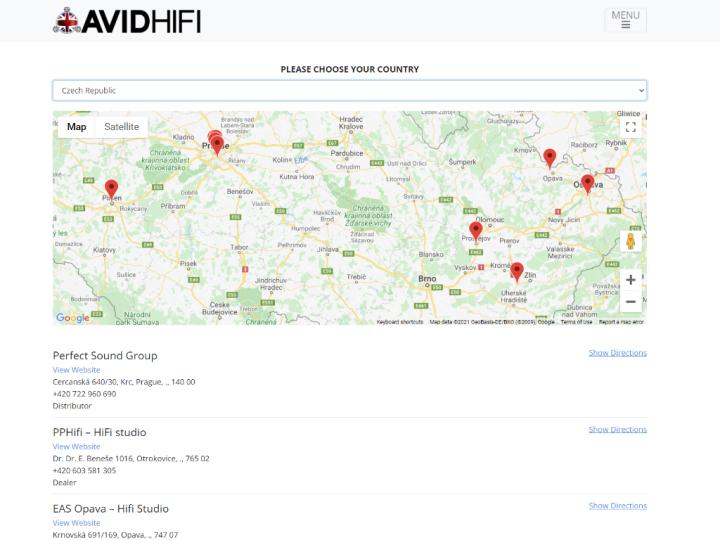Click the Otrokovice 765 02 address

(131, 458)
